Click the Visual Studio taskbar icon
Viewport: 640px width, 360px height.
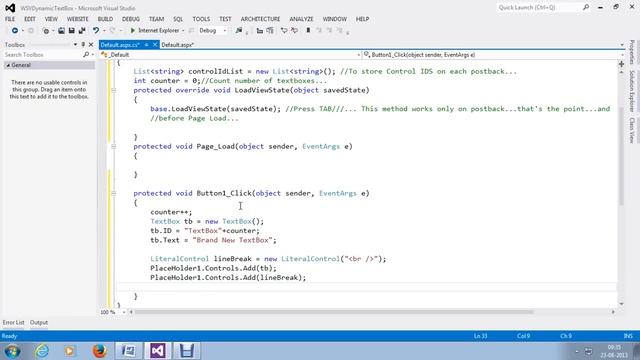click(x=158, y=351)
